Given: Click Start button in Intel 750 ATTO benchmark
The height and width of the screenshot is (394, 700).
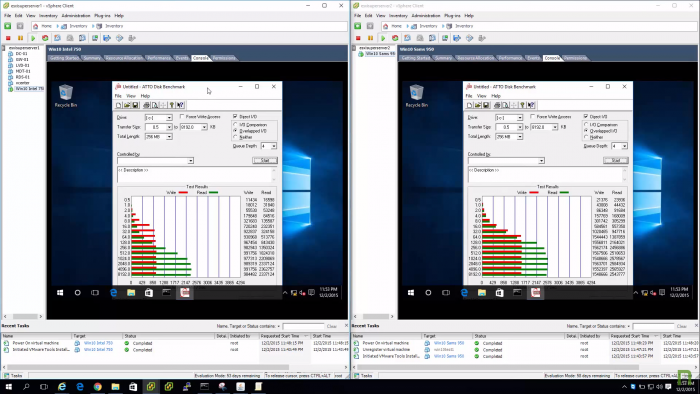Looking at the screenshot, I should click(265, 161).
